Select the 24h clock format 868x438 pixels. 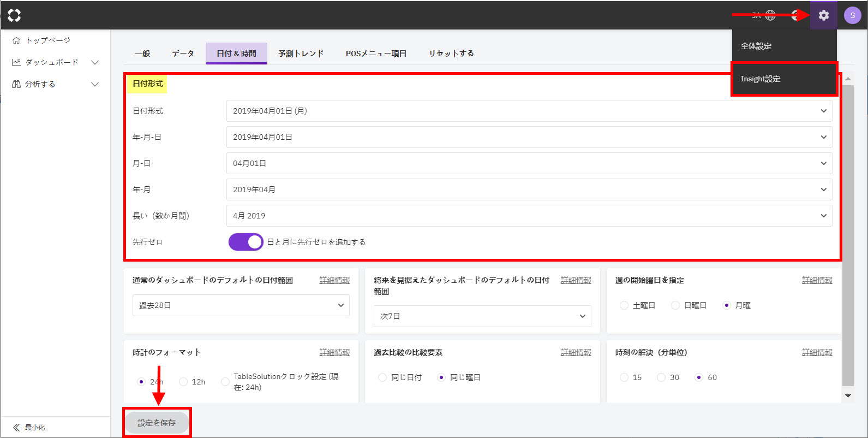(141, 382)
